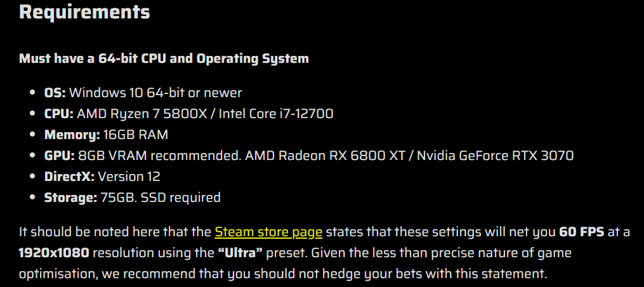Click the Requirements heading
The width and height of the screenshot is (644, 287).
[x=84, y=11]
